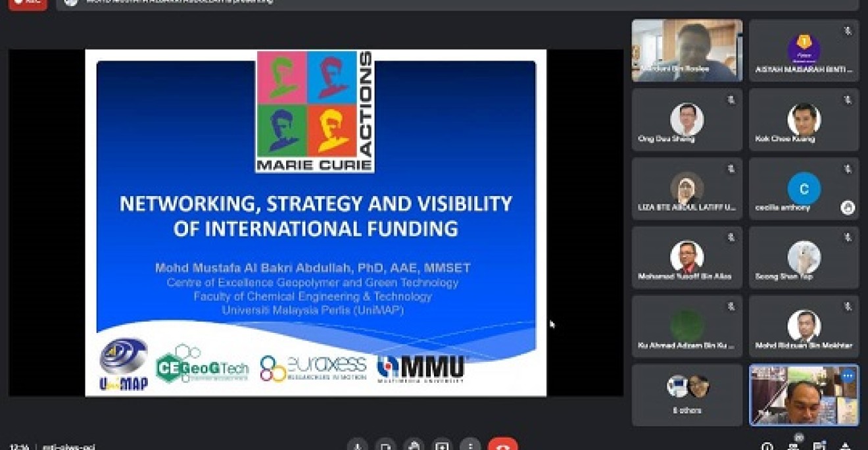Click the blue three-dot menu on self video tile
The width and height of the screenshot is (868, 450).
pos(848,376)
